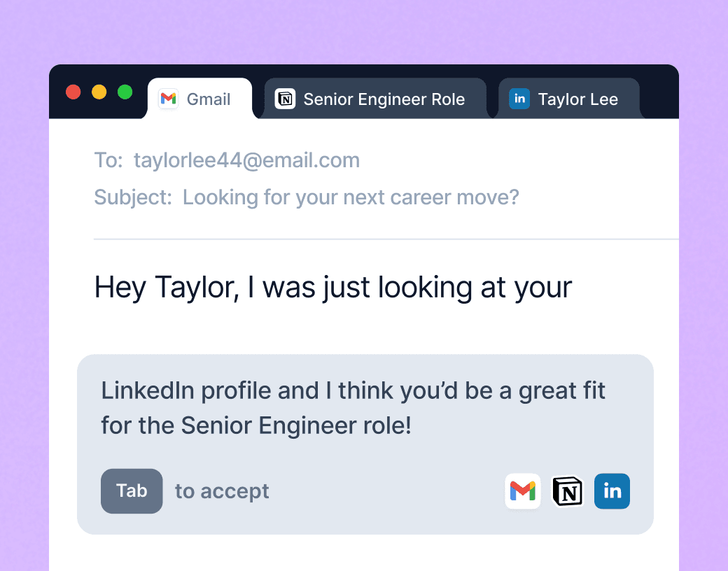Click the Notion icon in the suggestion box
728x571 pixels.
click(568, 491)
